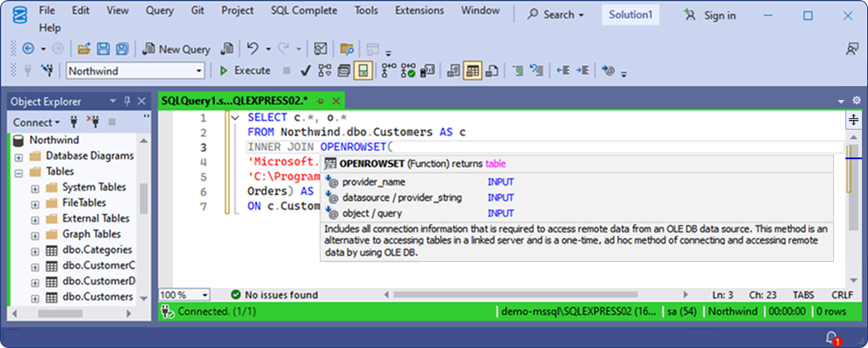Viewport: 868px width, 348px height.
Task: Click the Change Connection icon
Action: pyautogui.click(x=48, y=70)
